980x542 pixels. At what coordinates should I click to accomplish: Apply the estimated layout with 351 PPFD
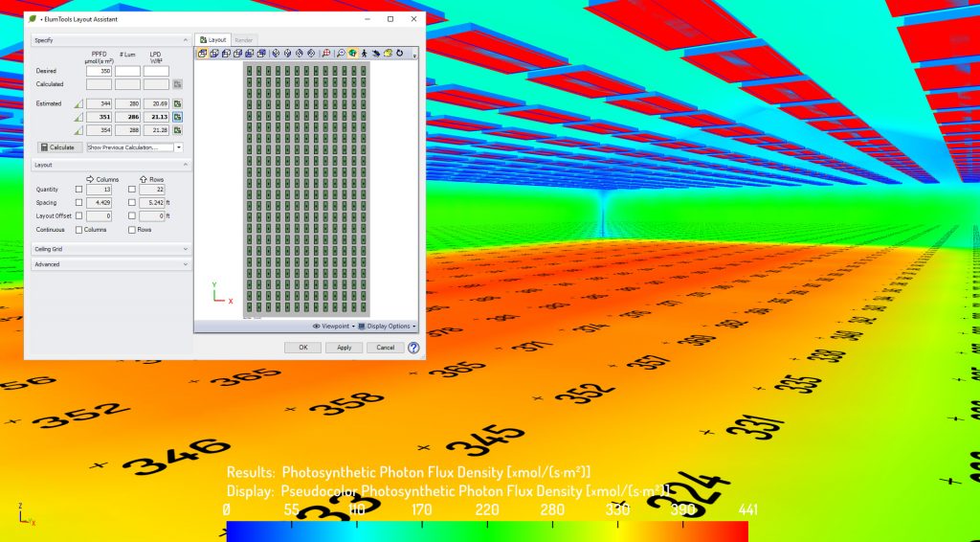point(177,117)
